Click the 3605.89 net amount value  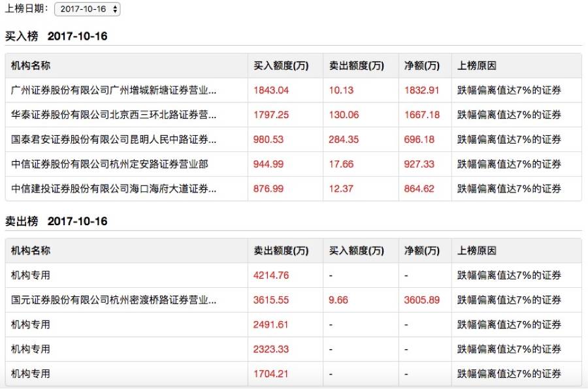click(422, 300)
